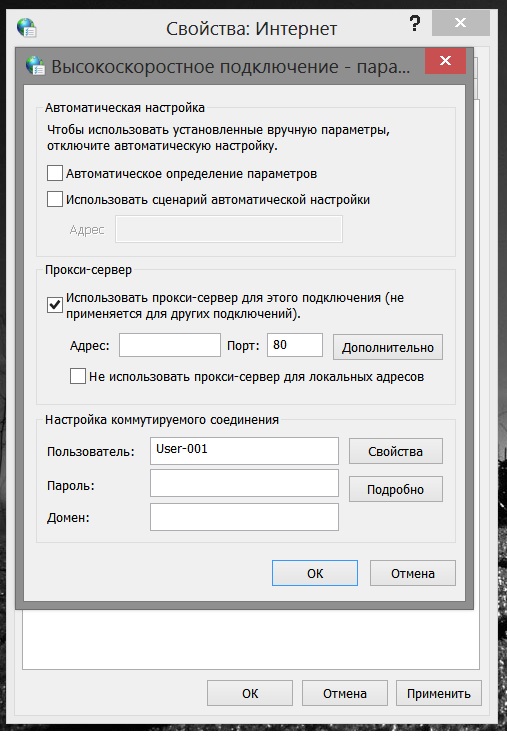Click Отмена in the connection dialog
Image resolution: width=507 pixels, height=756 pixels.
point(413,573)
